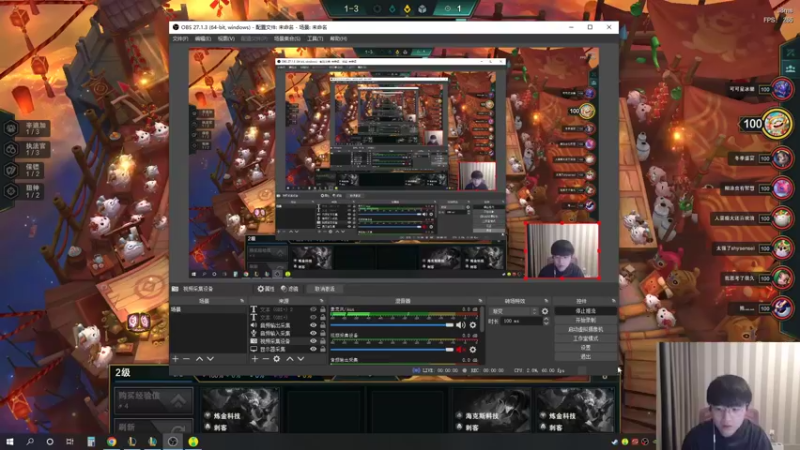Enable 工作室模式 studio mode
Screen dimensions: 800x450
coord(585,338)
